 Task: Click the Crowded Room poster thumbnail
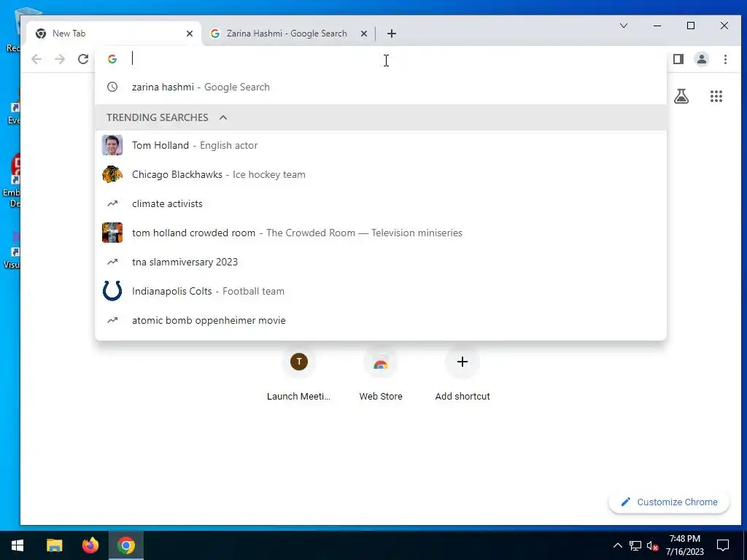click(x=112, y=233)
